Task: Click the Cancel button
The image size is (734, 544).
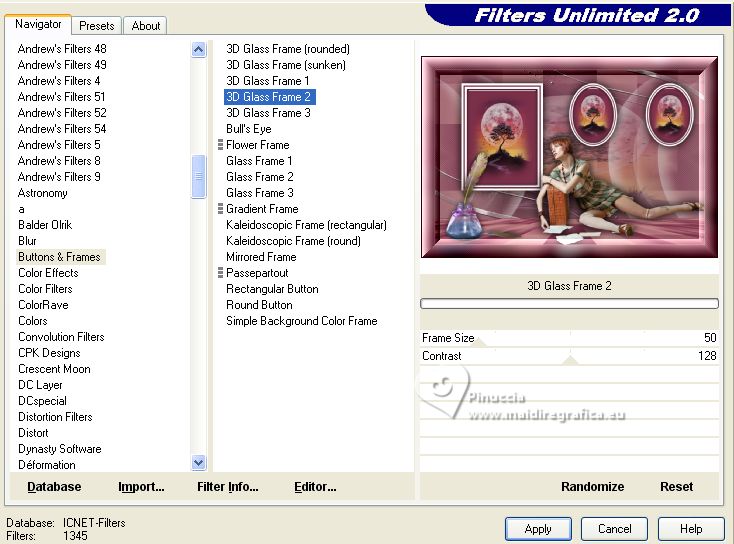Action: 614,529
